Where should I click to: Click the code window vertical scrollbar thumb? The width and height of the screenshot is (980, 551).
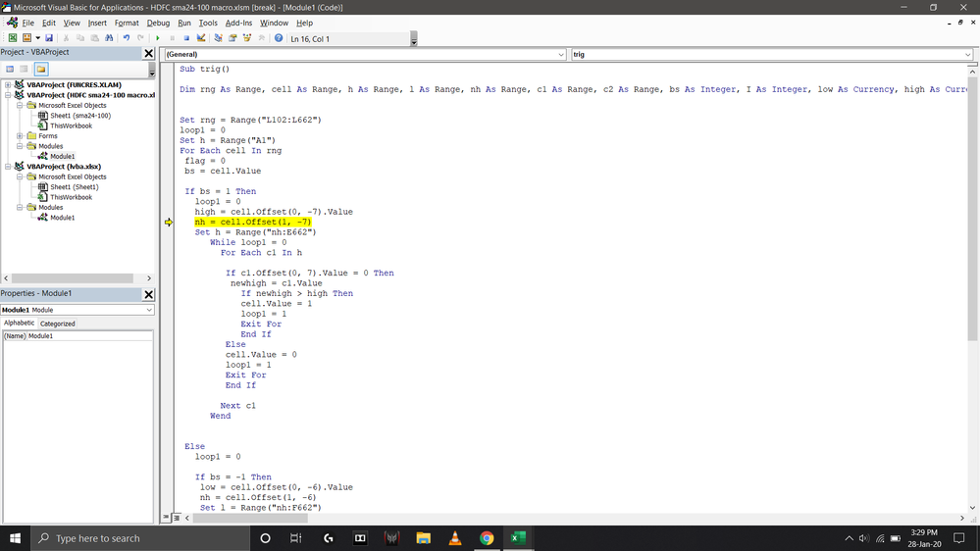pyautogui.click(x=972, y=209)
